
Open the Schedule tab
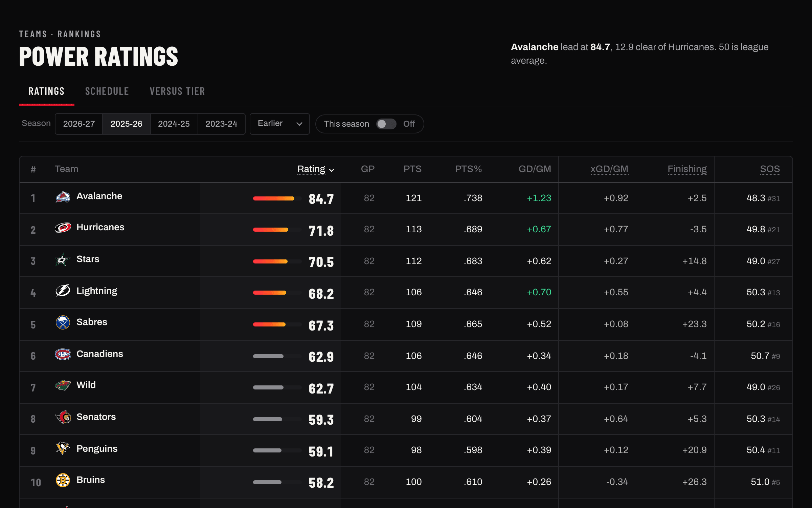click(x=107, y=91)
